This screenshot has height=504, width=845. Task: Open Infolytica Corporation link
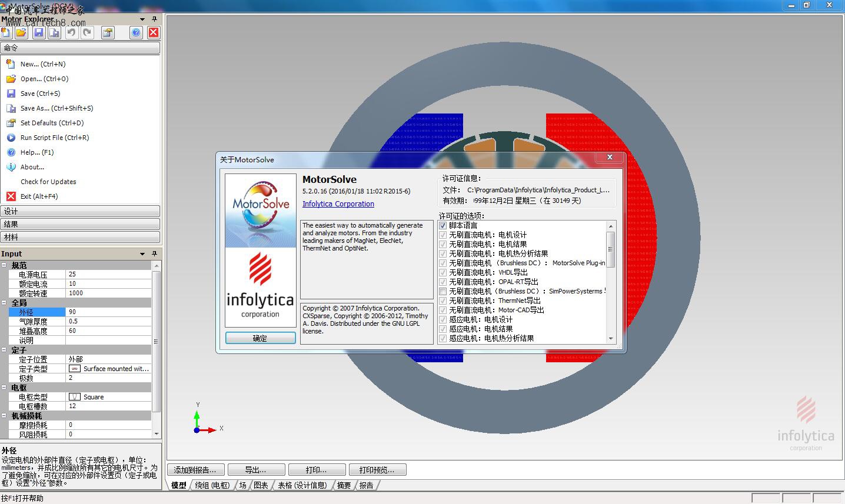pyautogui.click(x=338, y=204)
